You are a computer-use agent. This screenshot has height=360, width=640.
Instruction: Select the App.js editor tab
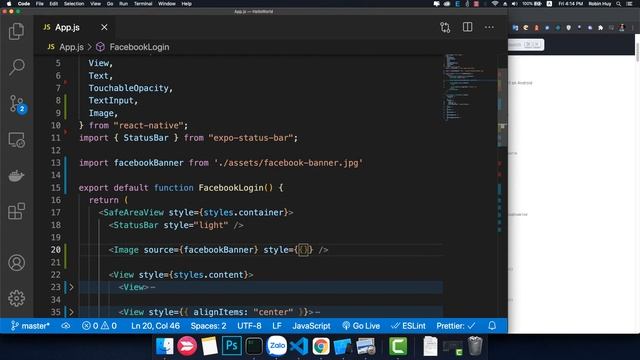tap(74, 27)
